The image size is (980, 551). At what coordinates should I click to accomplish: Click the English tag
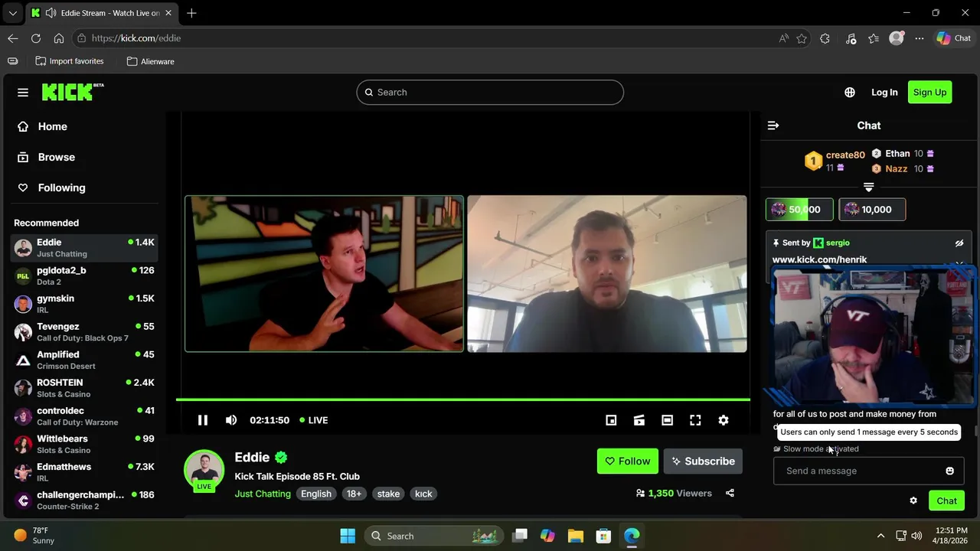point(316,494)
